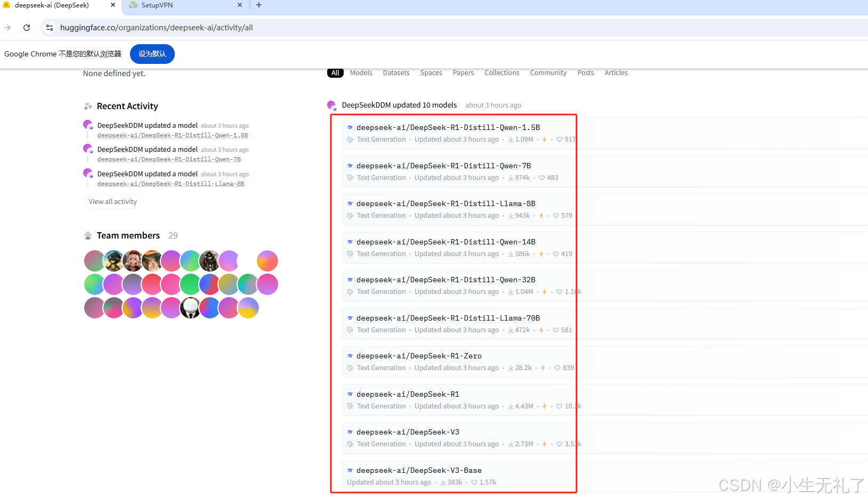Reload the page with the refresh icon

point(27,28)
